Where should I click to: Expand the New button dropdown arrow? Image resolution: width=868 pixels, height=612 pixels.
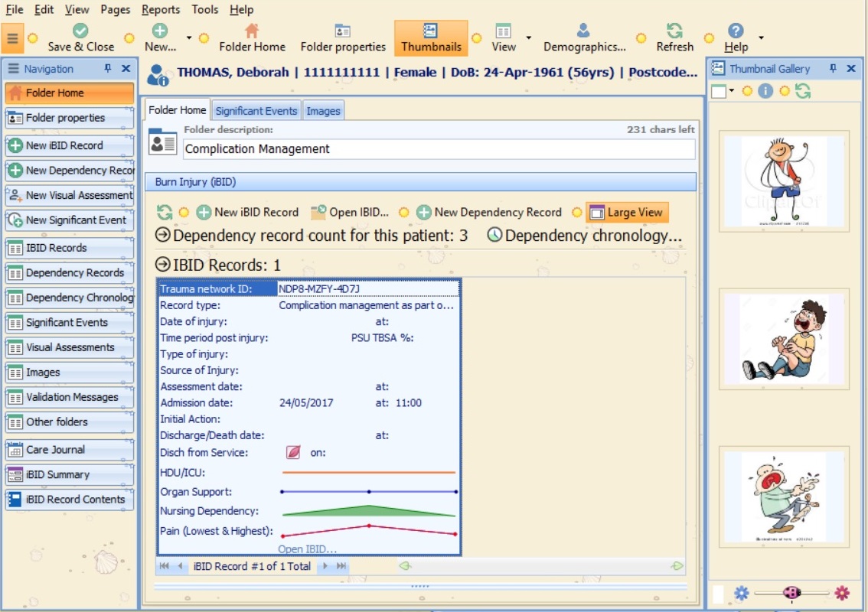coord(189,38)
